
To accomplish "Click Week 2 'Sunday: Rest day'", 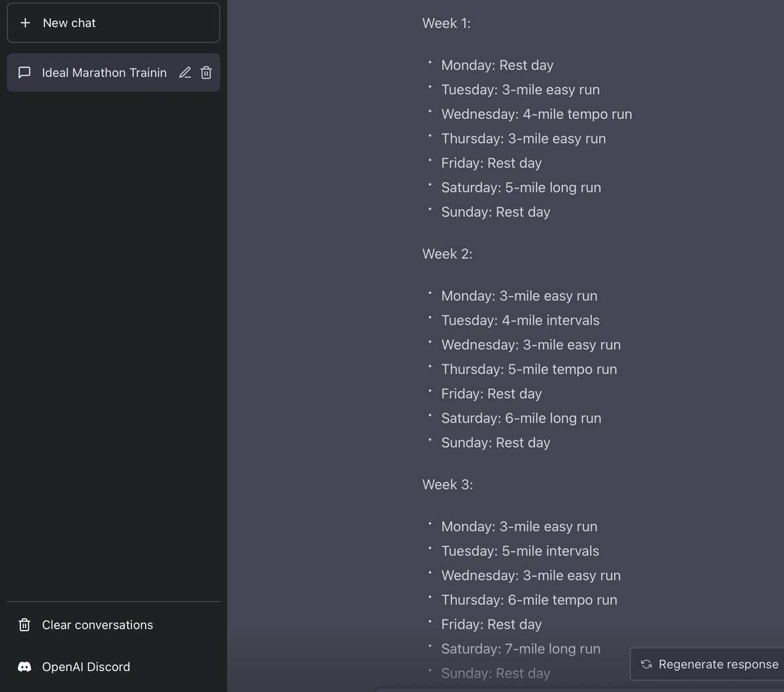I will (495, 443).
